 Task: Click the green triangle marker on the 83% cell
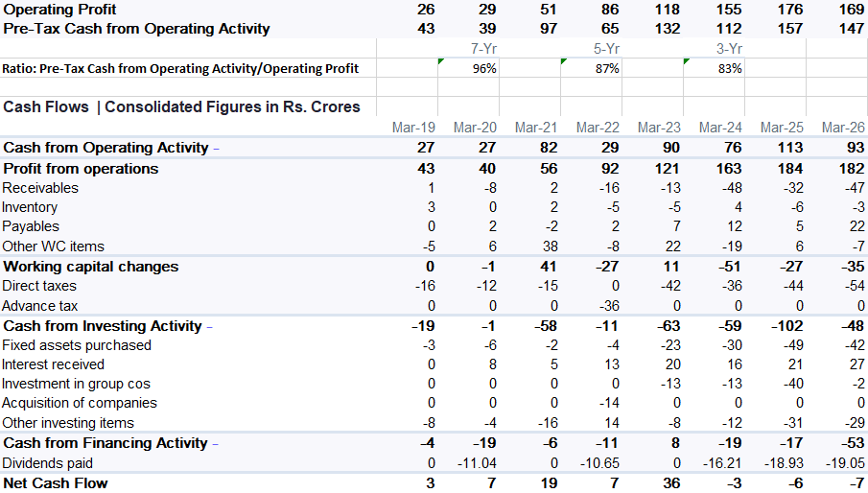click(x=687, y=60)
